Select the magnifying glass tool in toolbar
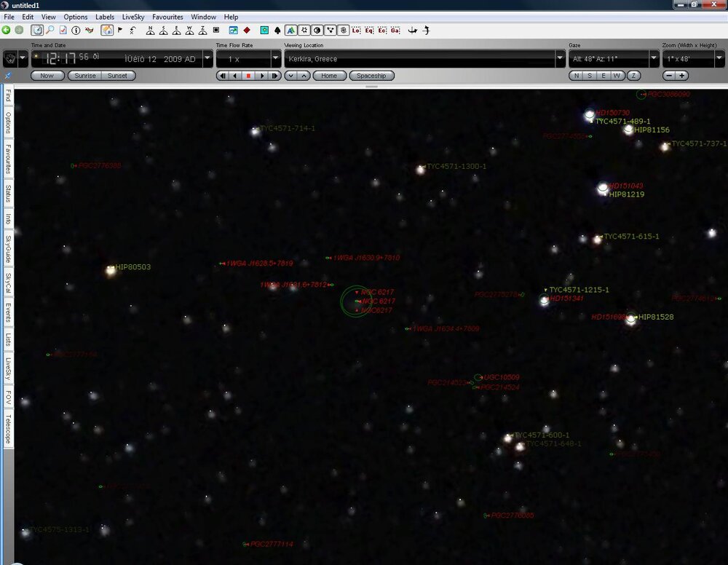Screen dimensions: 728x565 (x=50, y=30)
